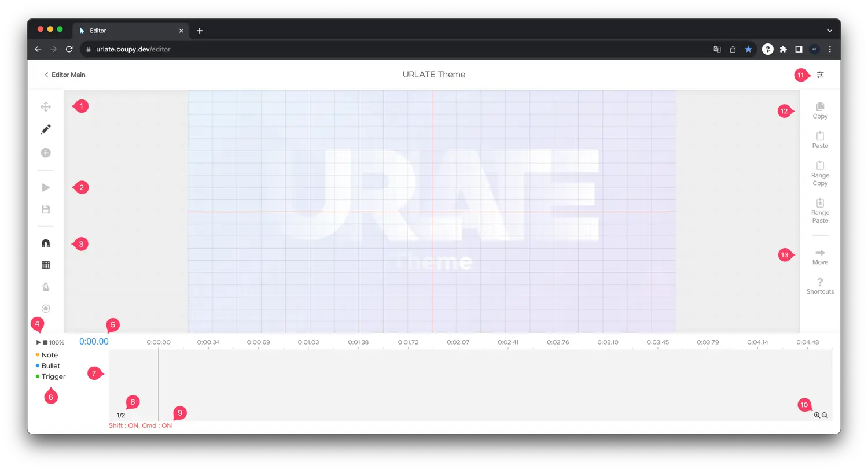Open the Chrome three-dot menu
This screenshot has width=868, height=470.
[x=830, y=49]
